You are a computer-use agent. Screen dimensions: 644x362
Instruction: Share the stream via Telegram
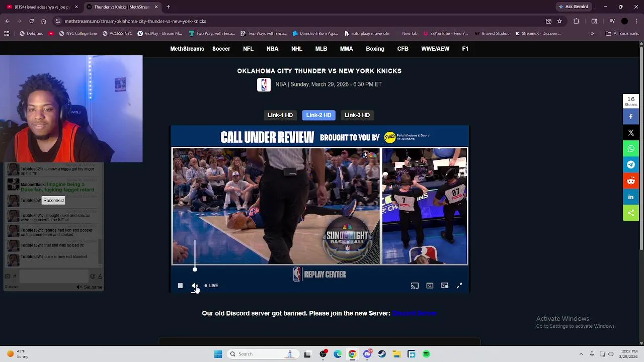pyautogui.click(x=631, y=164)
